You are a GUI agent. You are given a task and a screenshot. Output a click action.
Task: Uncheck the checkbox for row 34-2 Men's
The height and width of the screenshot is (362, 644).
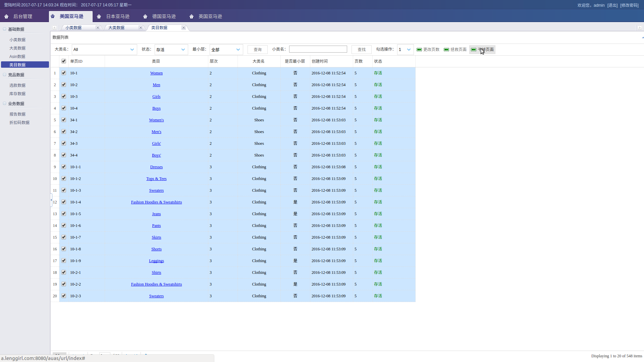coord(64,131)
